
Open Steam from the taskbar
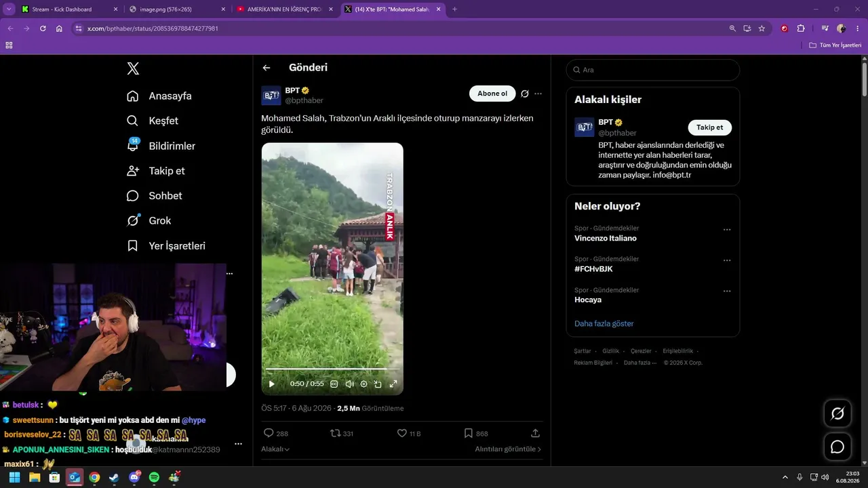114,477
